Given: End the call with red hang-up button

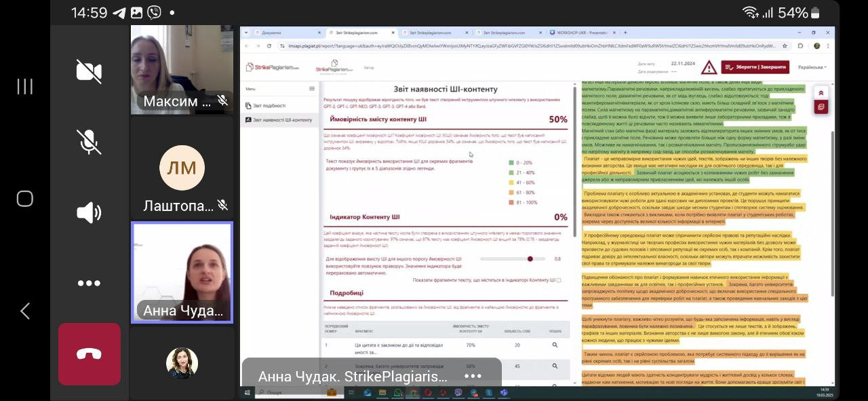Looking at the screenshot, I should 90,354.
